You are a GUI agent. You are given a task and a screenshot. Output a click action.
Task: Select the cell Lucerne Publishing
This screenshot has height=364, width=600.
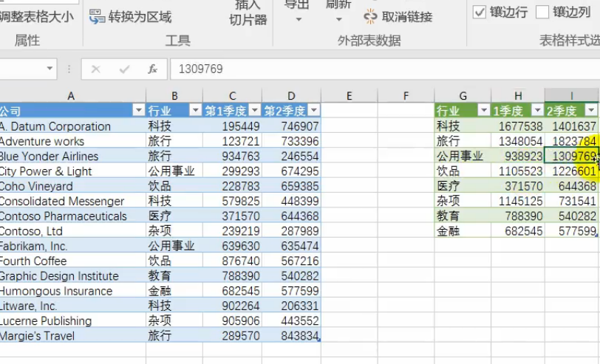[x=72, y=320]
